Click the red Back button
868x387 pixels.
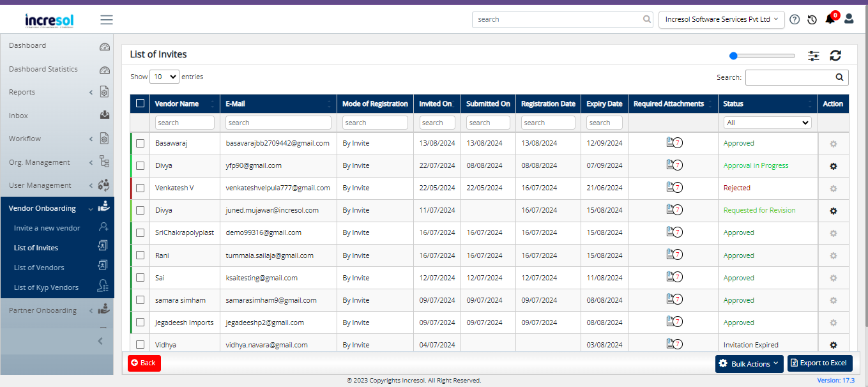tap(144, 363)
